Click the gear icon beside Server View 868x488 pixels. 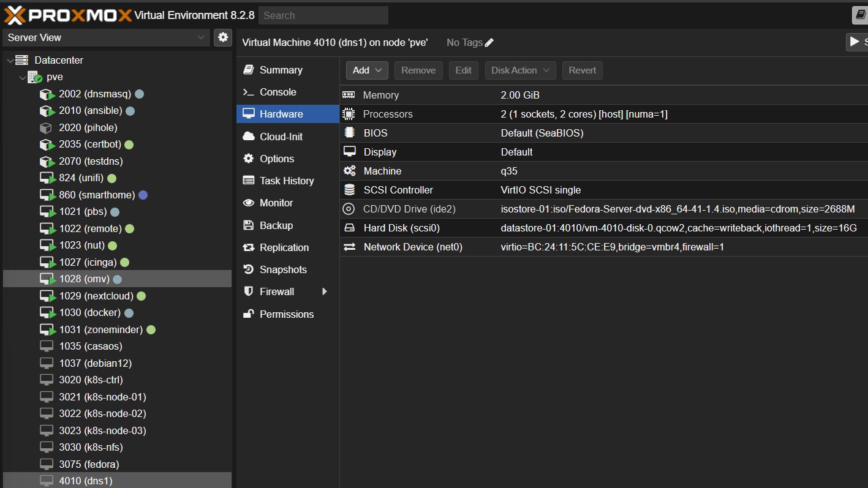tap(223, 37)
